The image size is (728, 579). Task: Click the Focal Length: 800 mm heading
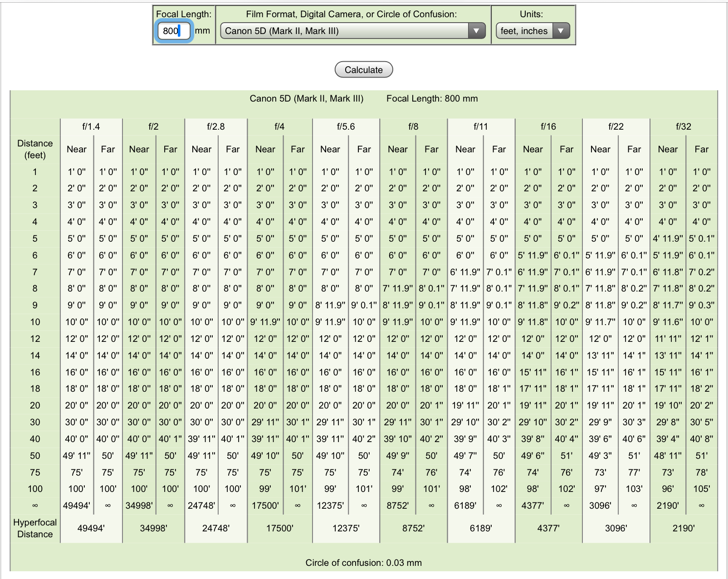(432, 98)
